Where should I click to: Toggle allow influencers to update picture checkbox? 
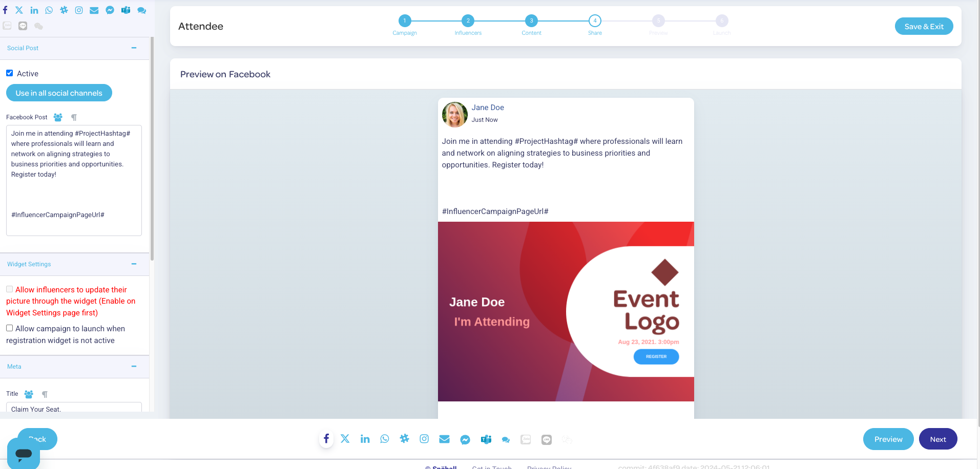click(x=10, y=289)
